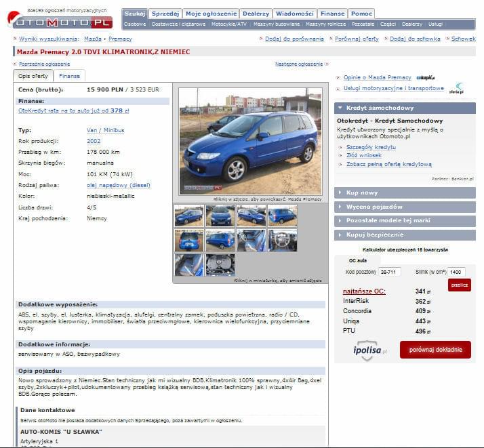
Task: Click the Van / Minibus type link
Action: coord(105,130)
